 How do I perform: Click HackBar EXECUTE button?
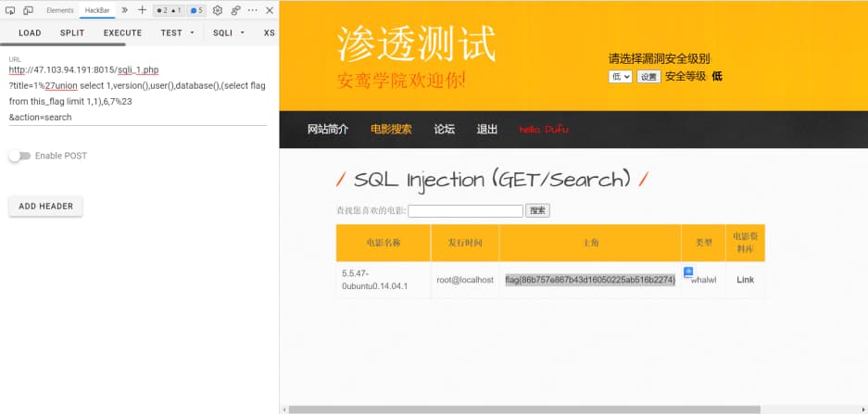[123, 32]
